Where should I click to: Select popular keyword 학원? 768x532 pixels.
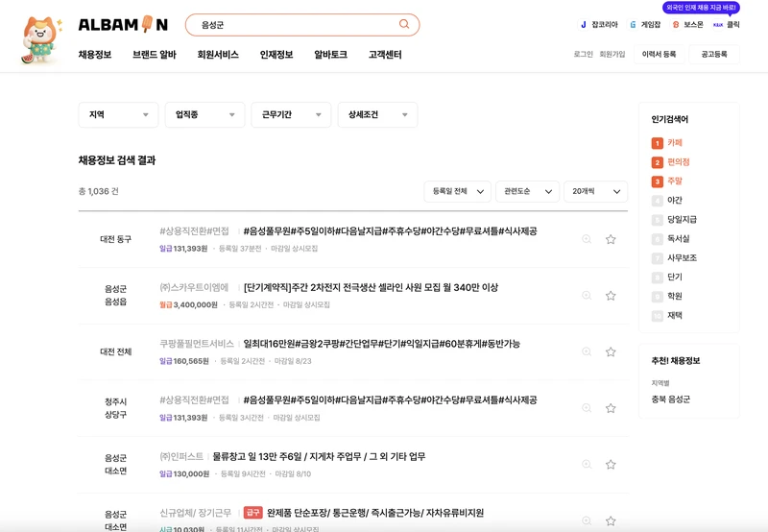675,296
